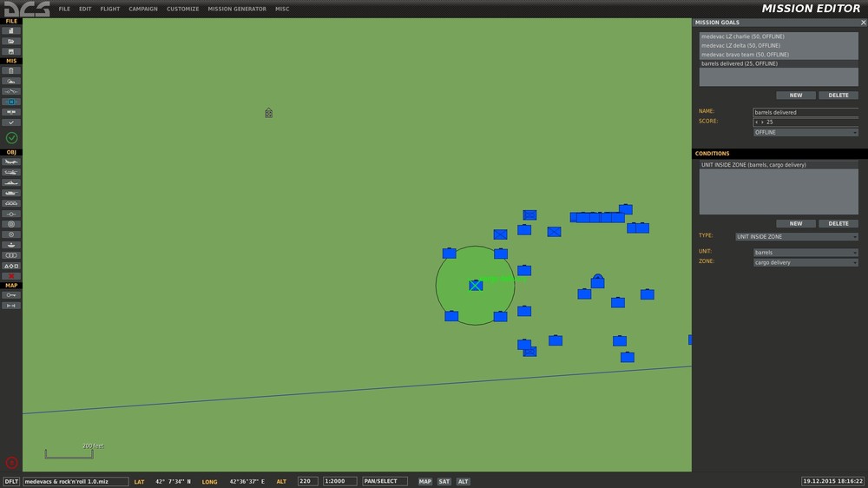The height and width of the screenshot is (488, 868).
Task: Click NEW button under mission goals list
Action: (x=795, y=96)
